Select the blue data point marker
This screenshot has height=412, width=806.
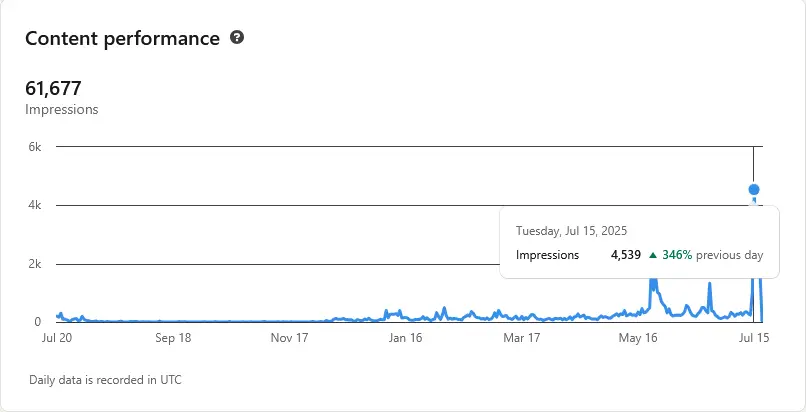pos(754,189)
